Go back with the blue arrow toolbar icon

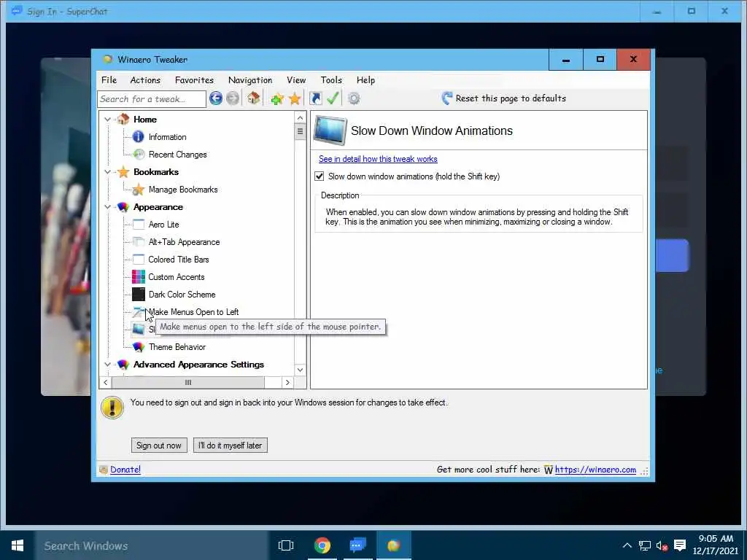tap(216, 98)
